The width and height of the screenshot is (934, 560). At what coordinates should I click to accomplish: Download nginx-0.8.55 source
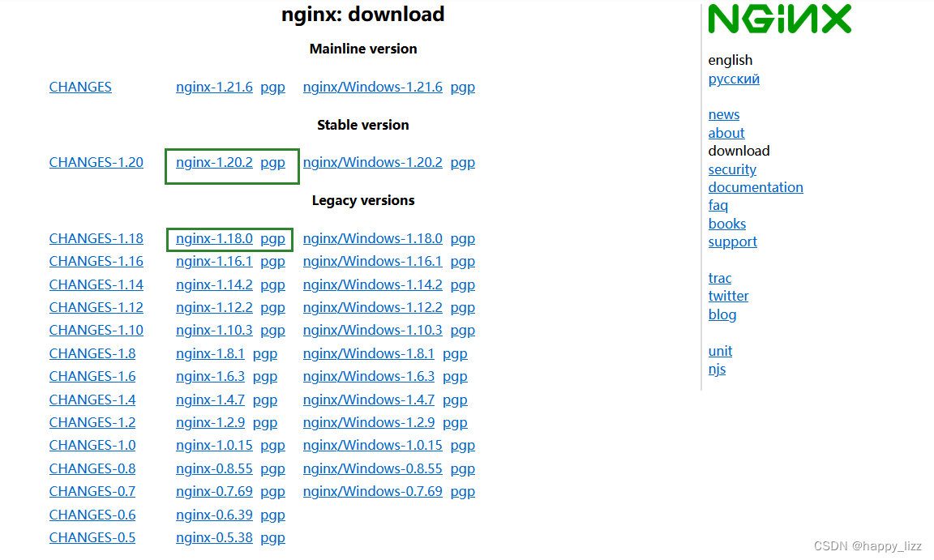[x=214, y=468]
